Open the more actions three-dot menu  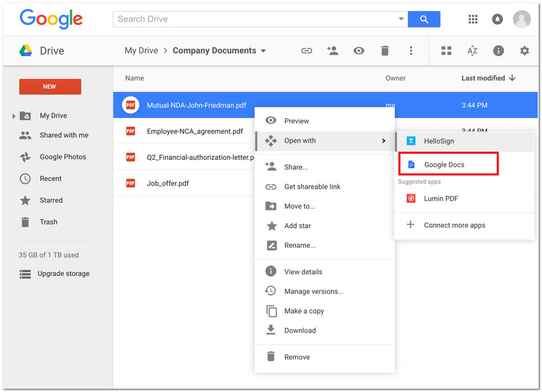pos(411,51)
